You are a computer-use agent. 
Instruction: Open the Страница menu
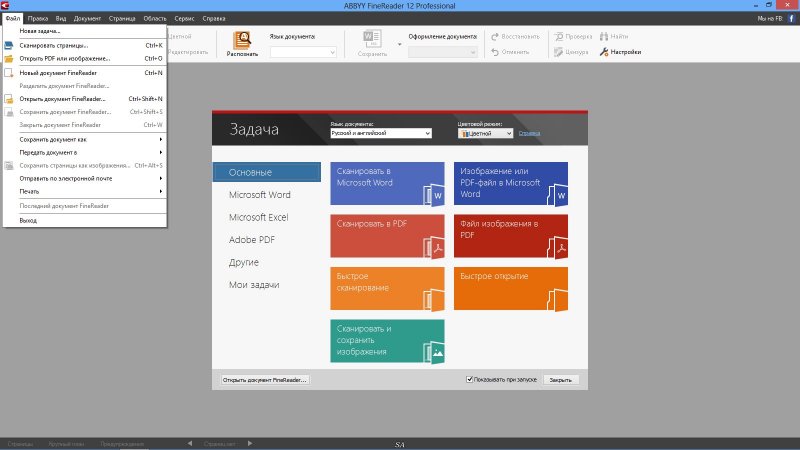point(122,18)
